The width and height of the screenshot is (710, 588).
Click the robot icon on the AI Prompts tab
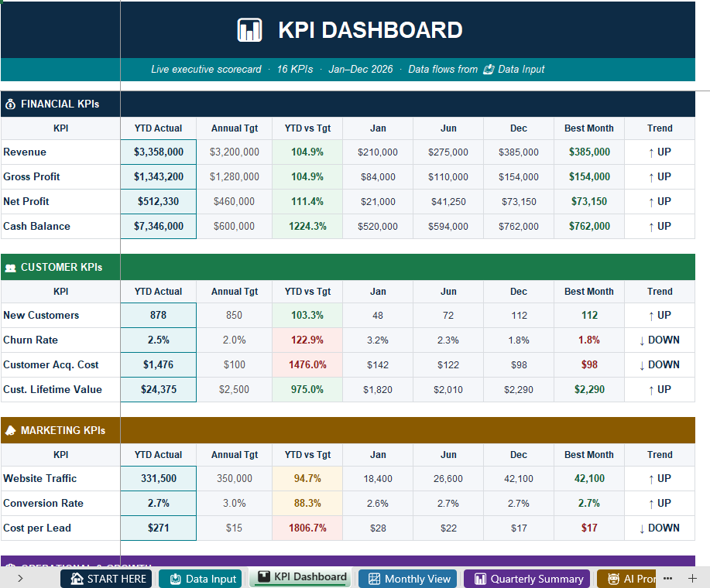(x=613, y=579)
